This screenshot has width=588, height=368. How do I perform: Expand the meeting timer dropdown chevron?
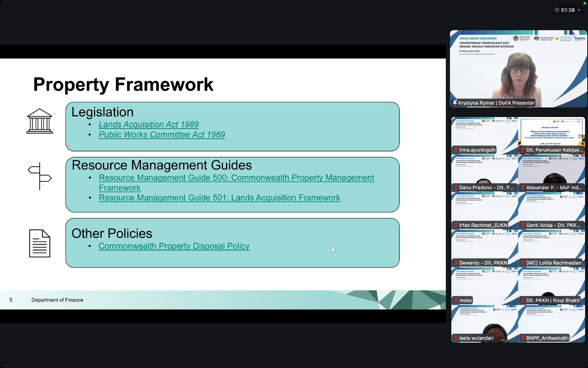point(579,10)
